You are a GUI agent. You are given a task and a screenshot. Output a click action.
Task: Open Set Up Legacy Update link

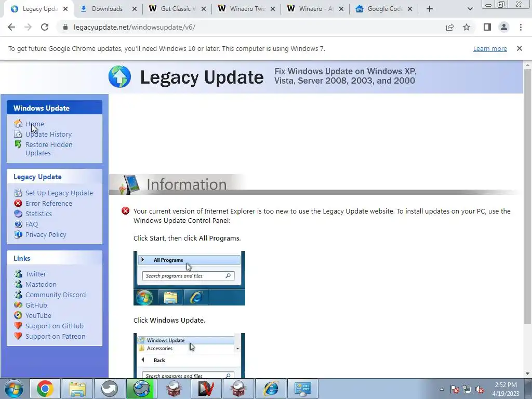tap(59, 193)
